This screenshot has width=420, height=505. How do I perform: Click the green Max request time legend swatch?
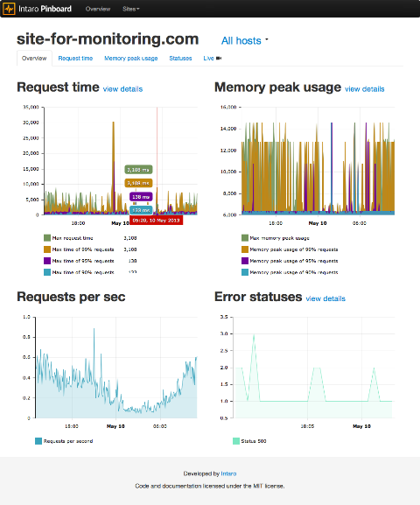(47, 238)
